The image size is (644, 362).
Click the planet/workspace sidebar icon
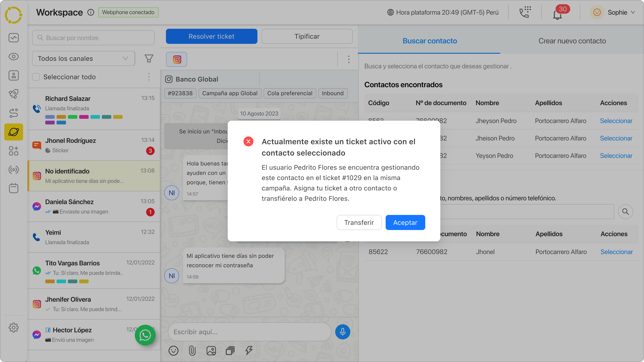pyautogui.click(x=13, y=132)
